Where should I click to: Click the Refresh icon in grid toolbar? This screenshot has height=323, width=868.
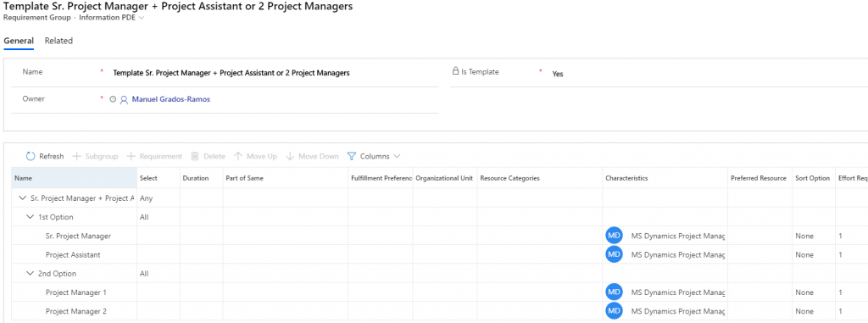coord(31,156)
